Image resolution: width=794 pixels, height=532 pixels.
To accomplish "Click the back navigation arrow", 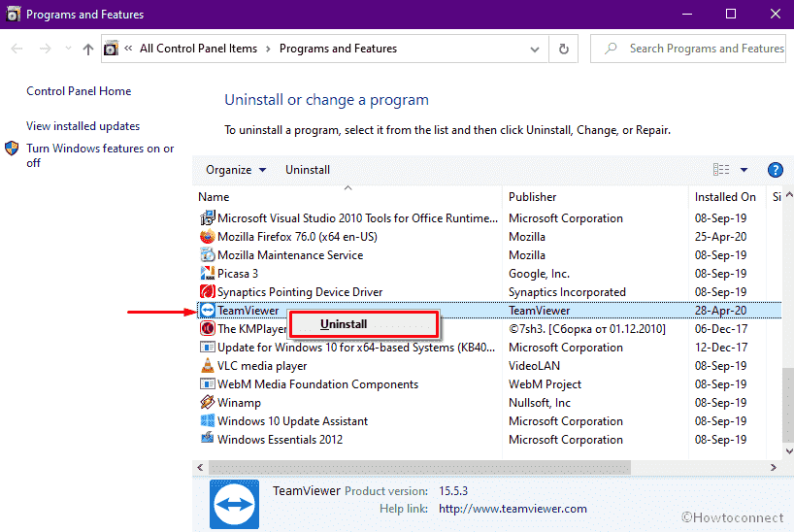I will coord(17,49).
